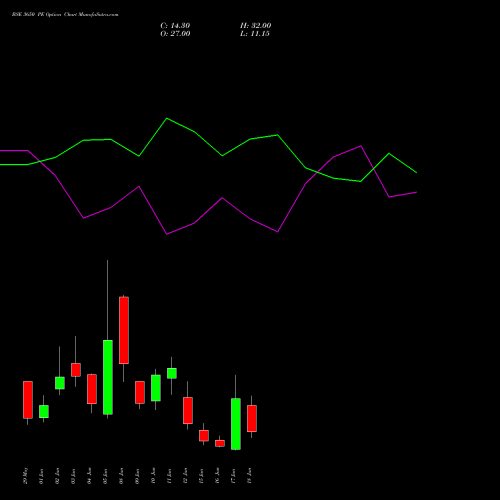Screen dimensions: 500x500
Task: Click the chart title text at top left
Action: tap(65, 15)
